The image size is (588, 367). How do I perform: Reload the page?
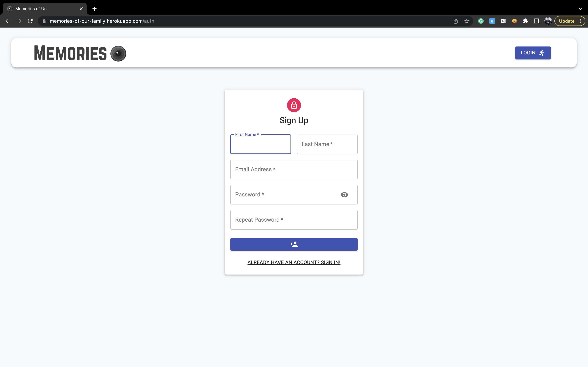coord(30,21)
